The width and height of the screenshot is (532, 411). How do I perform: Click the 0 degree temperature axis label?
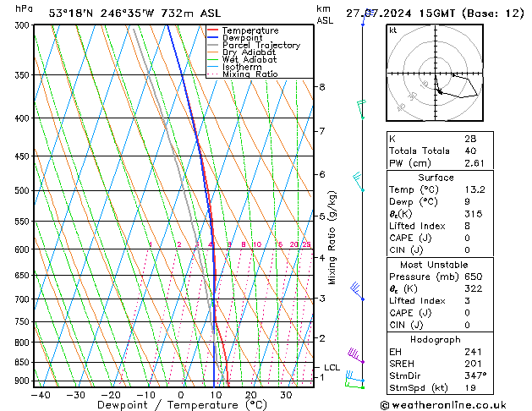click(x=180, y=395)
